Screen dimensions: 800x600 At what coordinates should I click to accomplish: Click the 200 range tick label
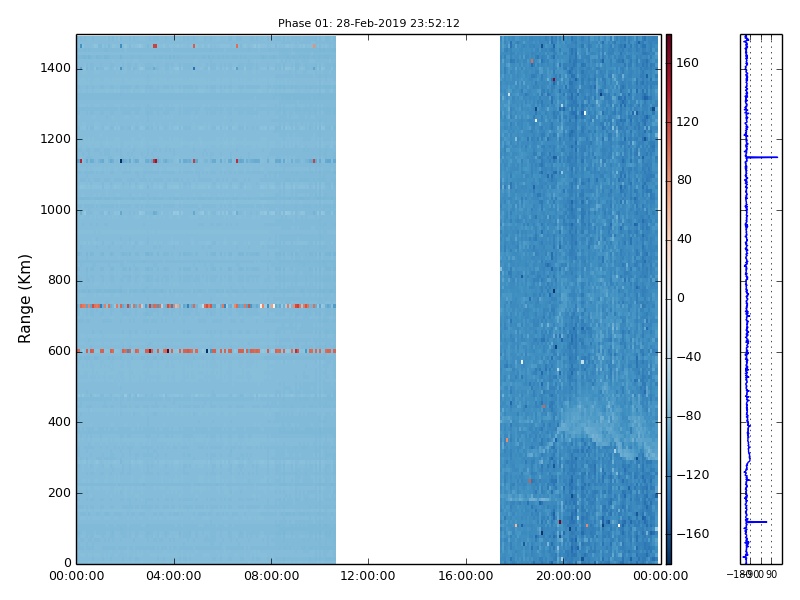[x=59, y=493]
